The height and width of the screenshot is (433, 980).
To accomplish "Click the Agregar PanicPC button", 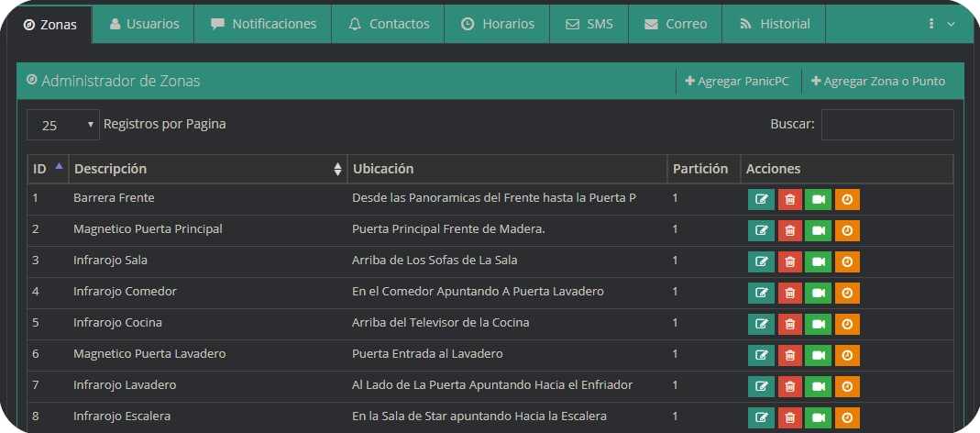I will (737, 81).
